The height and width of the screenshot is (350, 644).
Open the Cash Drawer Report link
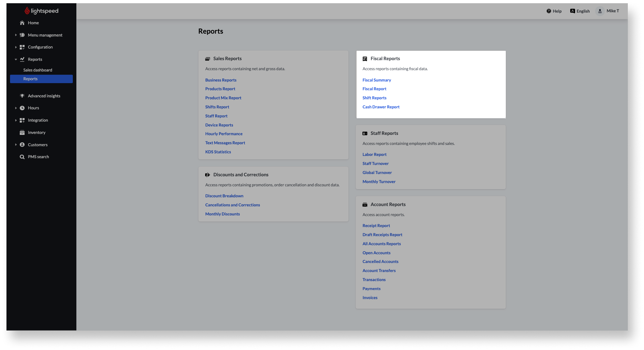381,107
